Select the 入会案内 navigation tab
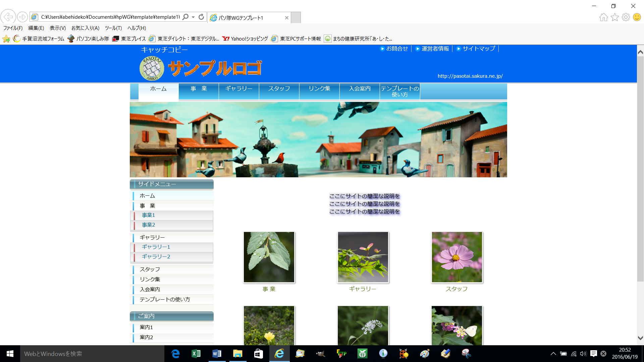The width and height of the screenshot is (644, 362). 360,92
